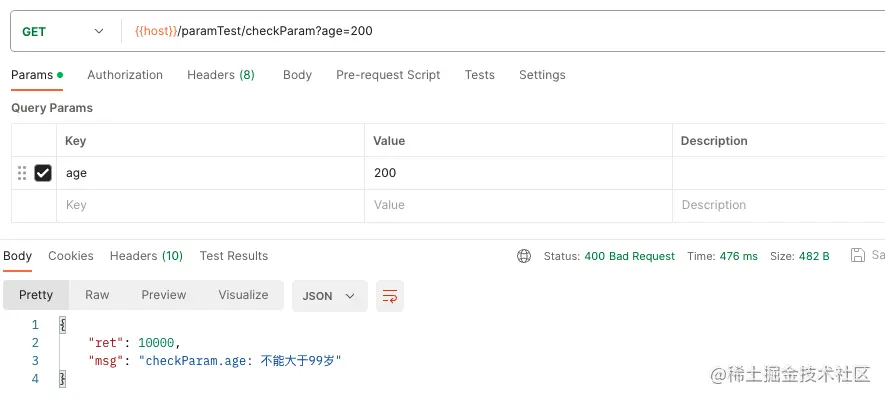Image resolution: width=885 pixels, height=399 pixels.
Task: View the Test Results tab
Action: tap(234, 256)
